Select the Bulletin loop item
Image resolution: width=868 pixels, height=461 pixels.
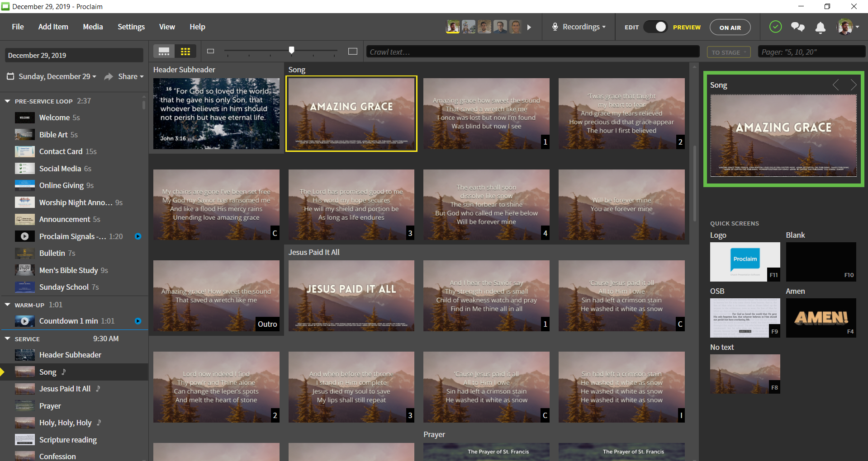coord(74,253)
